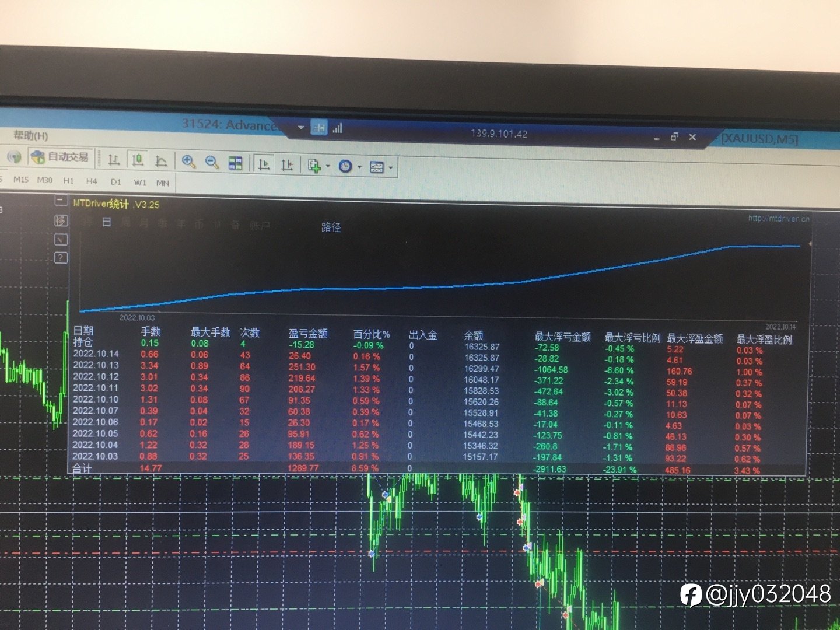This screenshot has height=630, width=840.
Task: Switch to the 账户 account tab
Action: (260, 225)
